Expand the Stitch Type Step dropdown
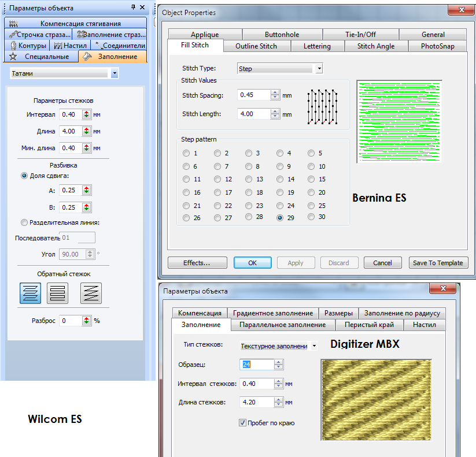Screen dimensions: 476x457 coord(319,69)
